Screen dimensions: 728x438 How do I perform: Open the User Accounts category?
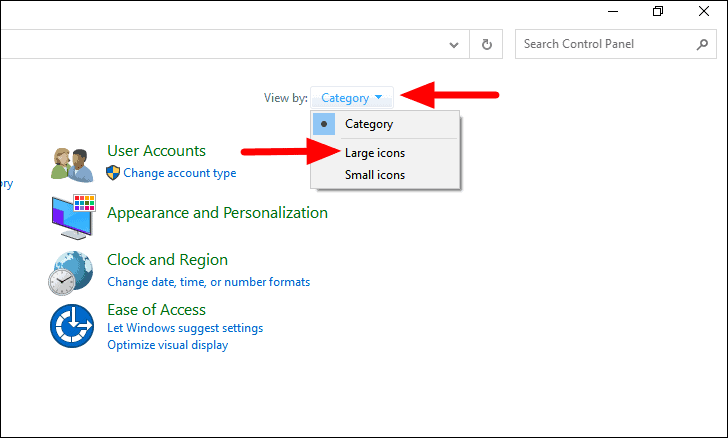point(156,150)
